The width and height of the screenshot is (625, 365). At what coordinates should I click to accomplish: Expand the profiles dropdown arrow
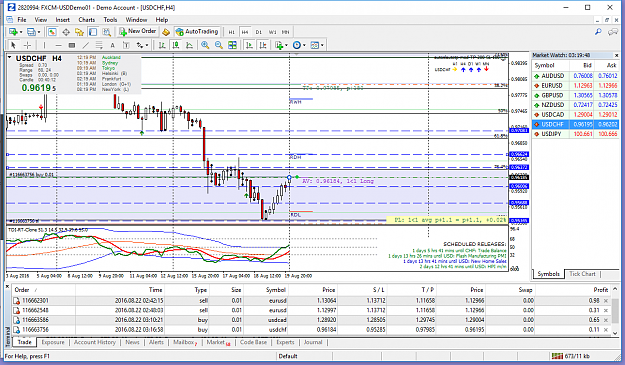(39, 32)
